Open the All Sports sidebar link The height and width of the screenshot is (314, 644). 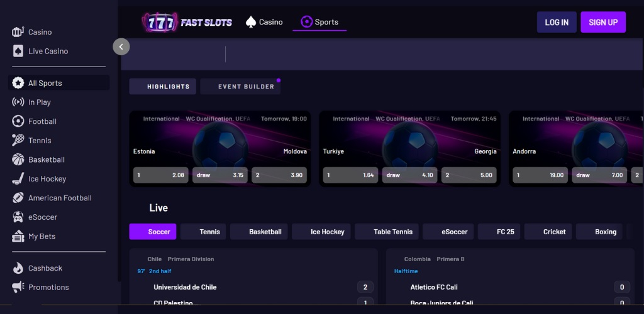tap(58, 83)
